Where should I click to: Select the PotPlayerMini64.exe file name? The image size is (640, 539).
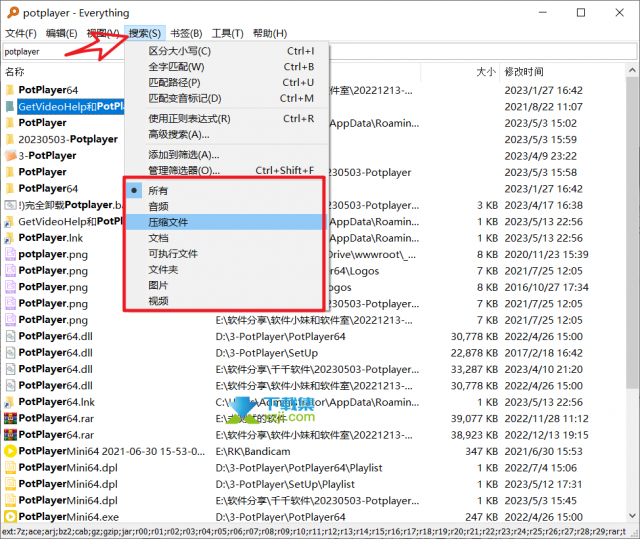point(69,517)
